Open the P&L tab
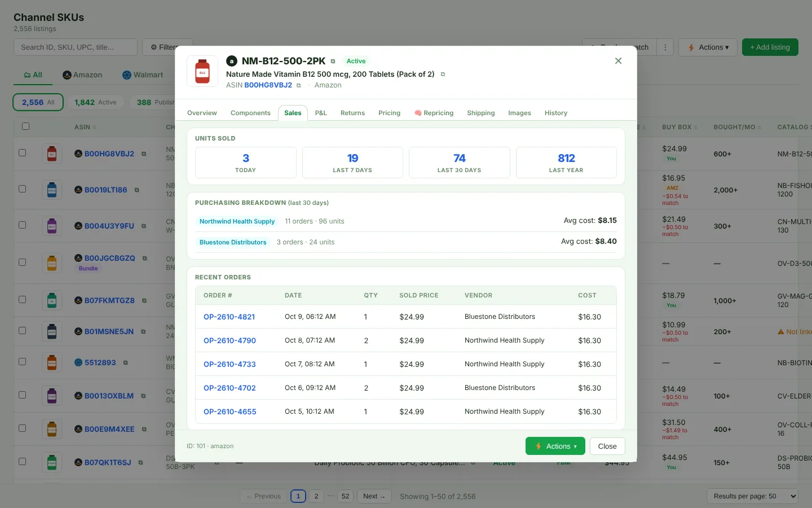The height and width of the screenshot is (508, 812). click(x=321, y=113)
